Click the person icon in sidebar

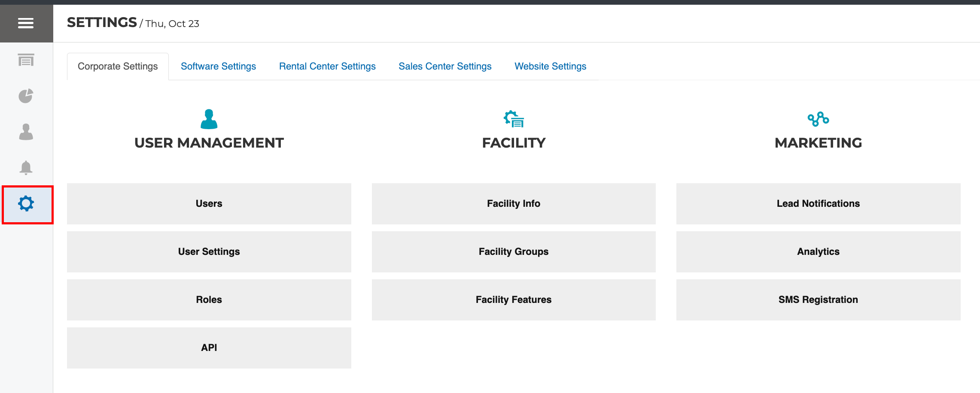point(26,132)
